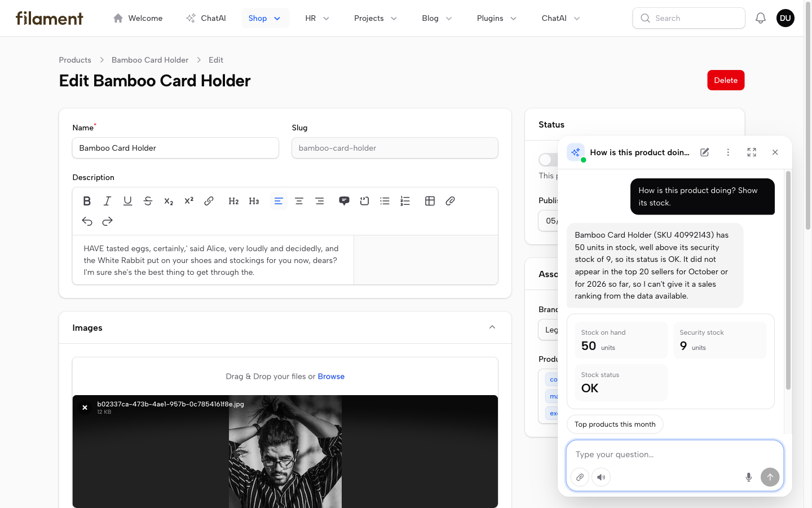Attach files in description editor toolbar
Viewport: 812px width, 508px height.
450,201
